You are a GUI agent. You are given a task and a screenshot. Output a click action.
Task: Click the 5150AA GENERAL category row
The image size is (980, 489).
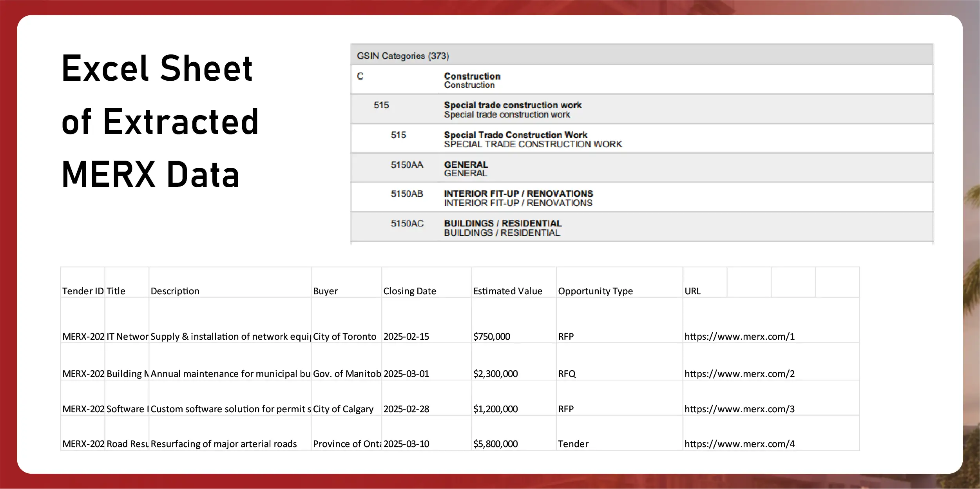click(466, 168)
